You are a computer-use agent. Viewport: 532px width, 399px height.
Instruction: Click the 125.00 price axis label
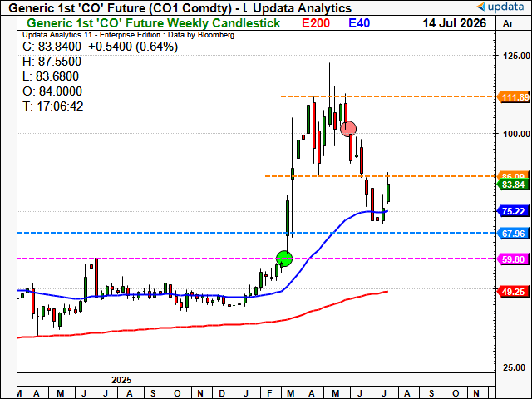[x=516, y=56]
